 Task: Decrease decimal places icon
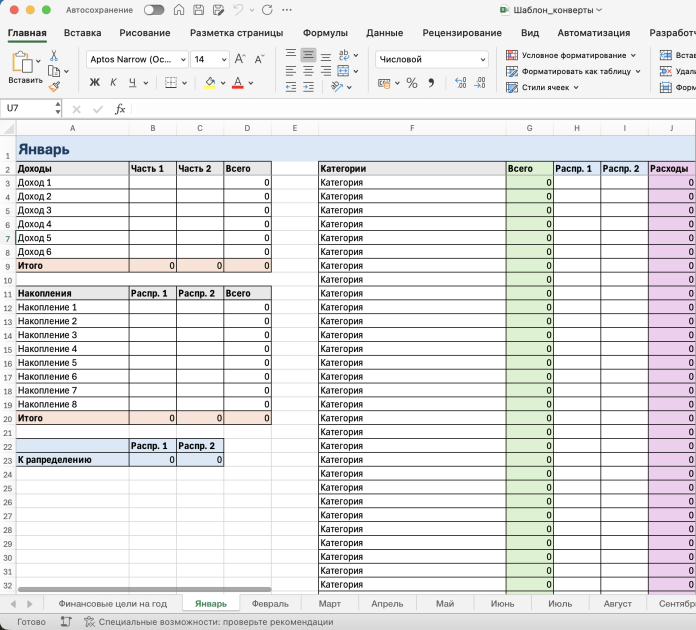coord(480,83)
